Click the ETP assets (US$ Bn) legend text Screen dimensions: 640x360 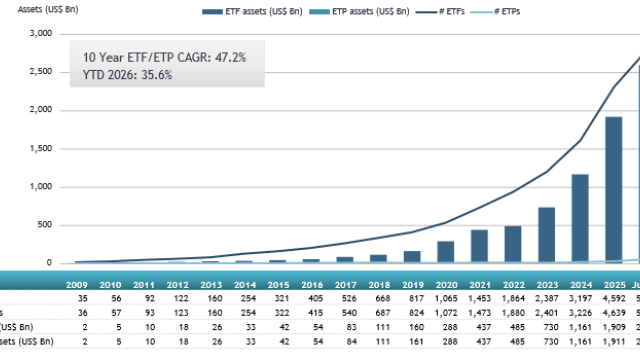(x=371, y=12)
